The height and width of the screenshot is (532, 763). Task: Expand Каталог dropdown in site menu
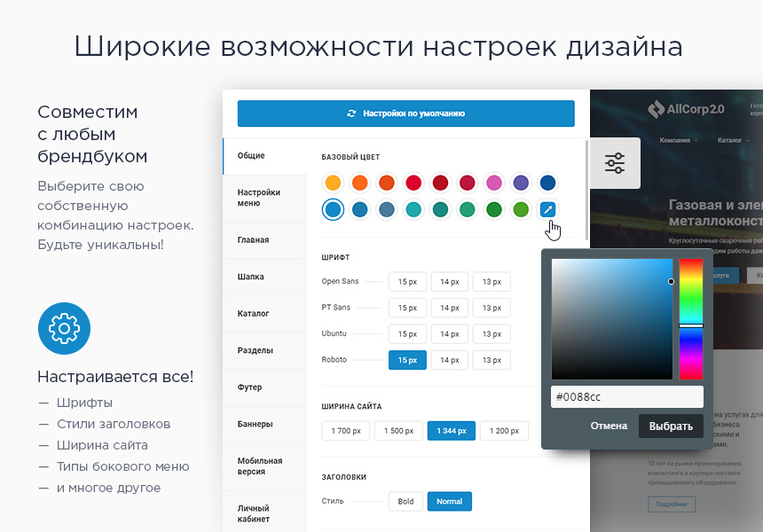click(x=732, y=140)
